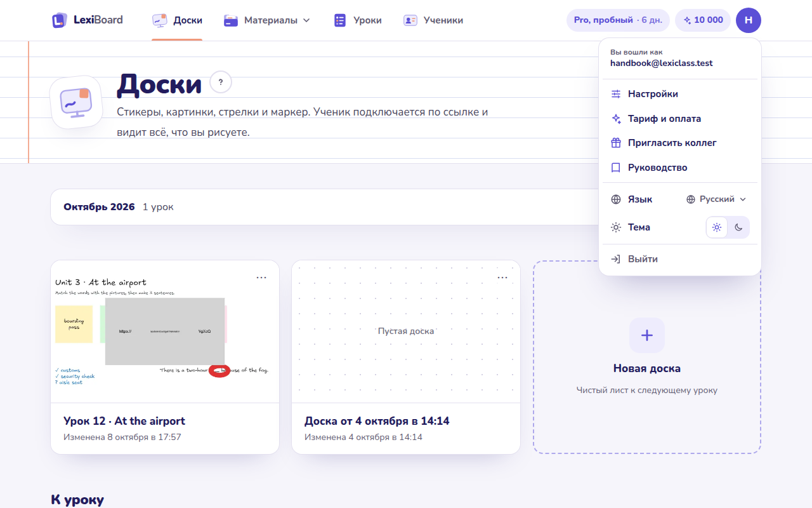Open Тариф и оплата menu entry
812x508 pixels.
679,119
